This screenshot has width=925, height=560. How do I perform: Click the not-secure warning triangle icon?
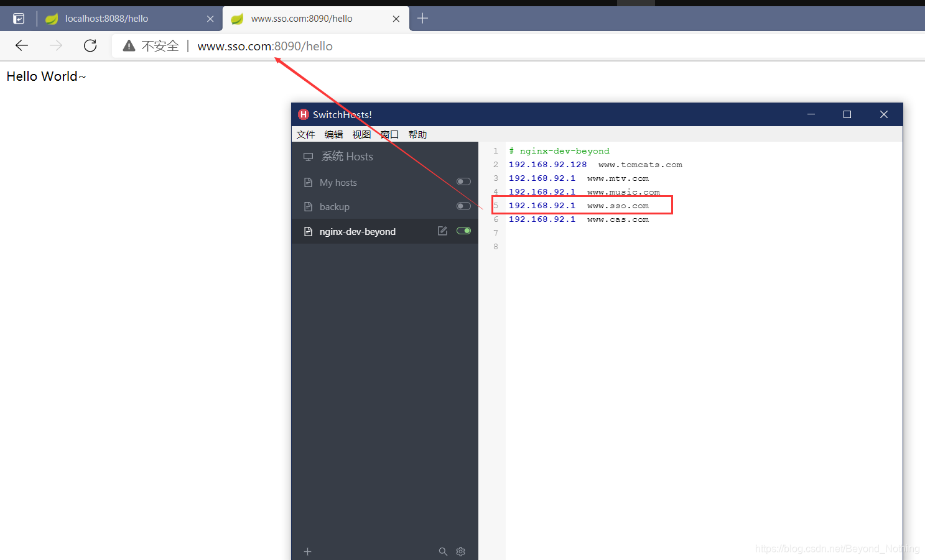129,45
